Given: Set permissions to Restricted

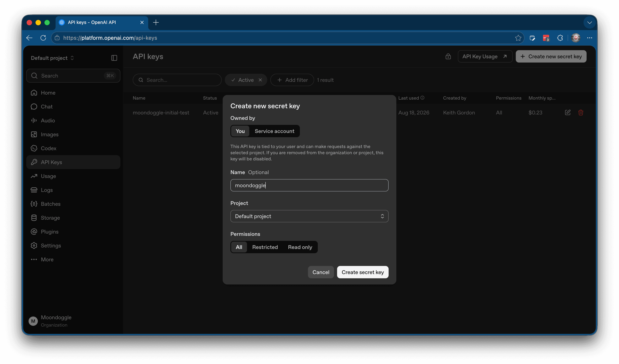Looking at the screenshot, I should pyautogui.click(x=265, y=247).
